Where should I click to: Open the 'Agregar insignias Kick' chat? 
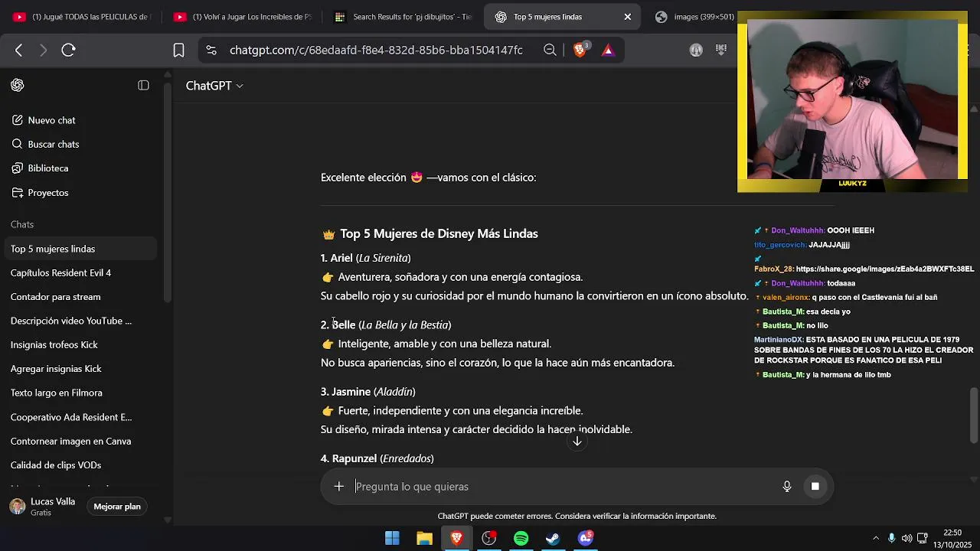[x=80, y=369]
